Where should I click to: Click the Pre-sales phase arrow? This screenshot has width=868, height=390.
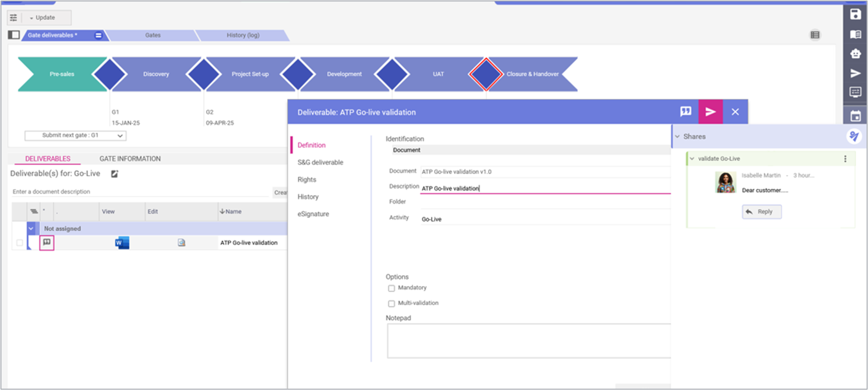[x=62, y=74]
